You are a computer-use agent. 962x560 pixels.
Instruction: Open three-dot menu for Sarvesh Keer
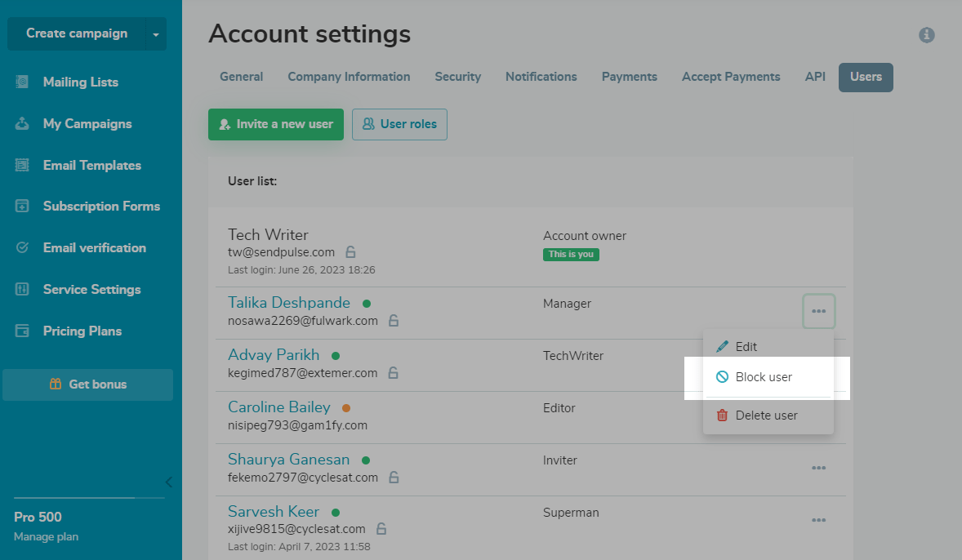(x=818, y=520)
